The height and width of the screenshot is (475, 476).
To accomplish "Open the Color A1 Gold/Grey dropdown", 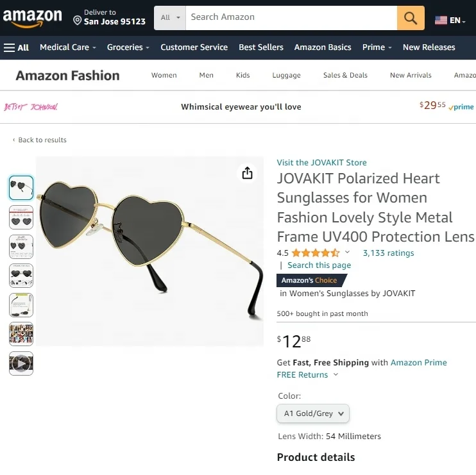I will click(x=314, y=413).
